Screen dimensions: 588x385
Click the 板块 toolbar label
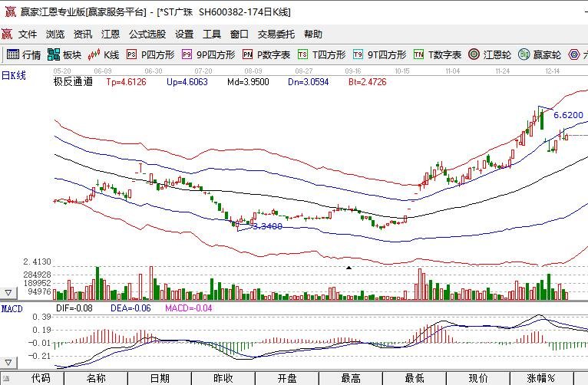(x=72, y=55)
